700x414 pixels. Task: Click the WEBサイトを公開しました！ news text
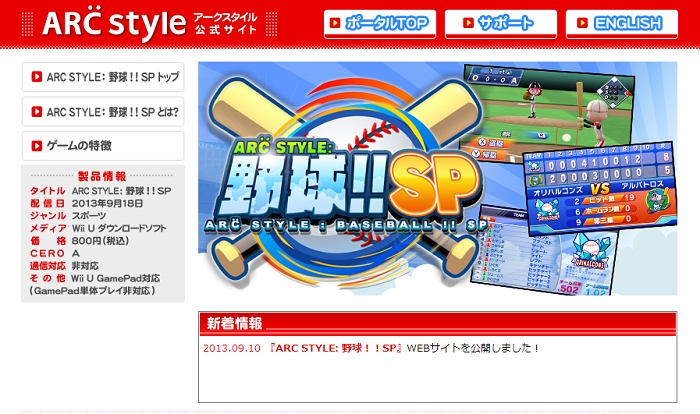point(473,348)
